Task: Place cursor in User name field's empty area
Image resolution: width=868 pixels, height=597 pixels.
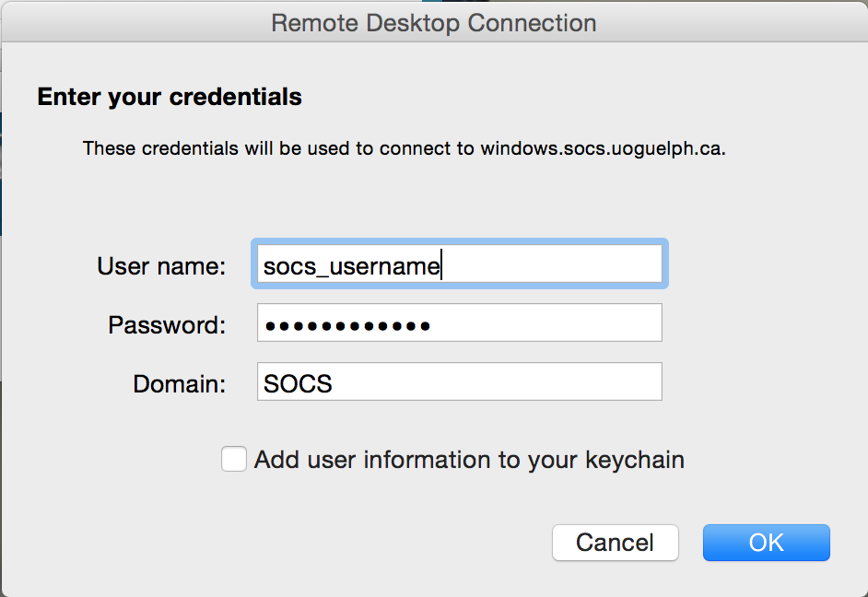Action: (562, 265)
